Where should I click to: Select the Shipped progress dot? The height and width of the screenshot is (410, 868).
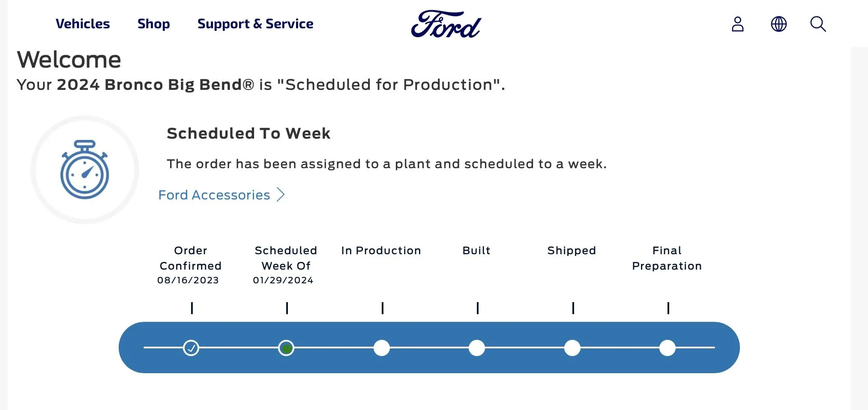[572, 348]
